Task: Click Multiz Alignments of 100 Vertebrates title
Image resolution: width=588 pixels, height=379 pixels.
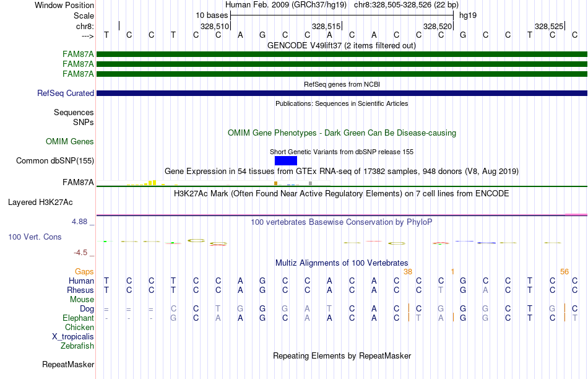Action: 342,263
